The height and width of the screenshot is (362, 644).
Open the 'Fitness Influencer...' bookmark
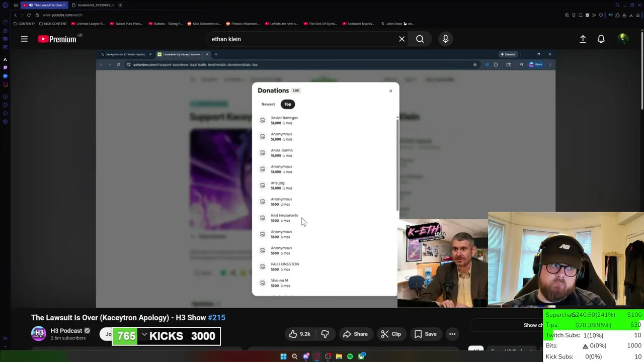[x=242, y=24]
